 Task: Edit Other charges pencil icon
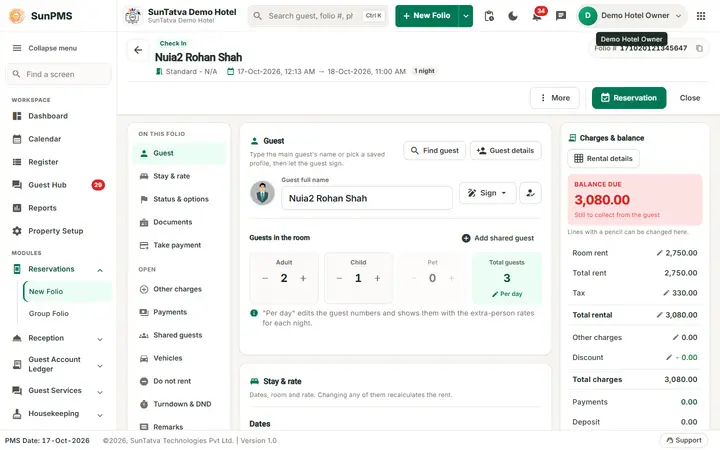tap(675, 337)
